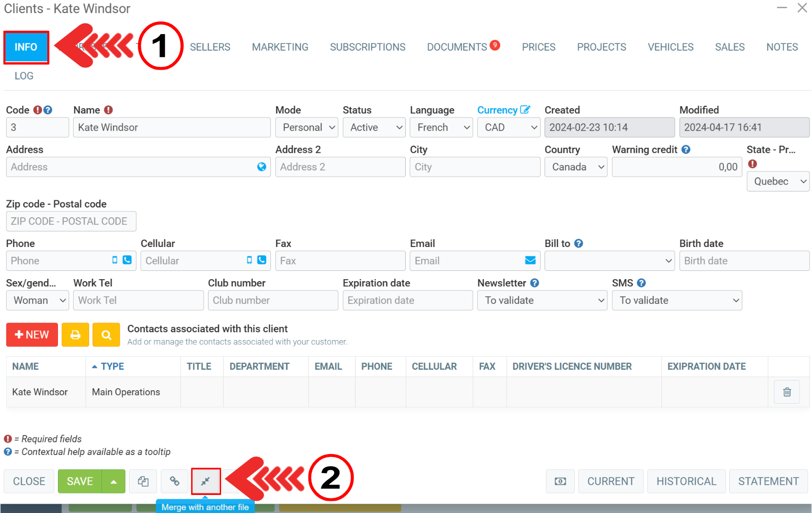Open the Country dropdown showing Canada

click(x=576, y=167)
